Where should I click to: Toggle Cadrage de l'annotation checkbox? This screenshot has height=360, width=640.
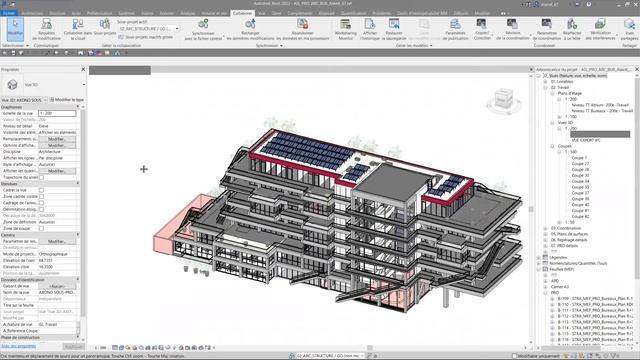[x=41, y=203]
